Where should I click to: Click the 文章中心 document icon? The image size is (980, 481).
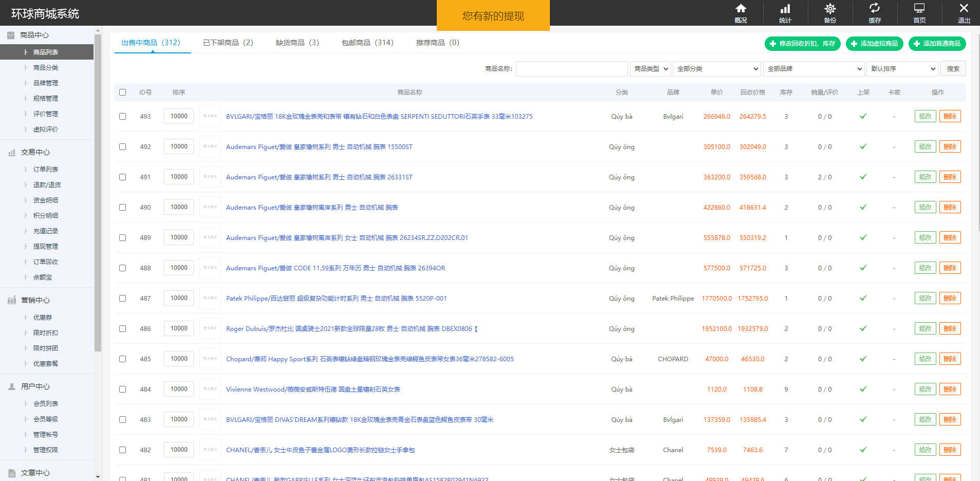[11, 473]
